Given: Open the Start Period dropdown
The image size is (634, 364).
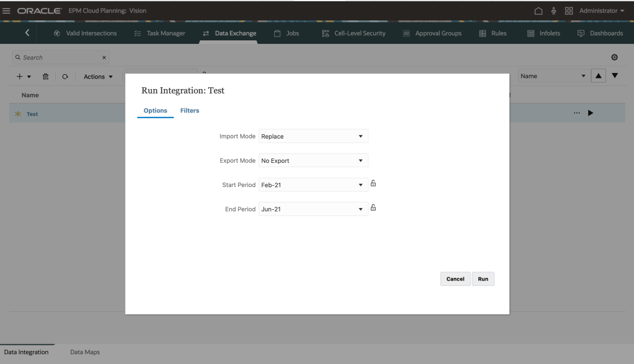Looking at the screenshot, I should click(x=313, y=185).
